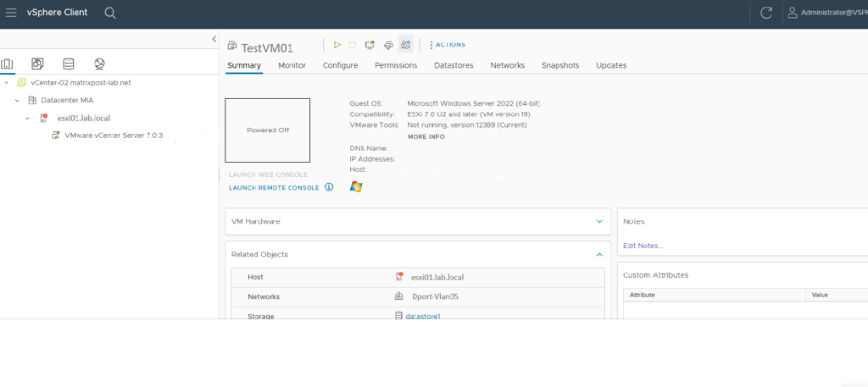Viewport: 868px width, 387px height.
Task: Collapse the Related Objects panel
Action: (x=599, y=254)
